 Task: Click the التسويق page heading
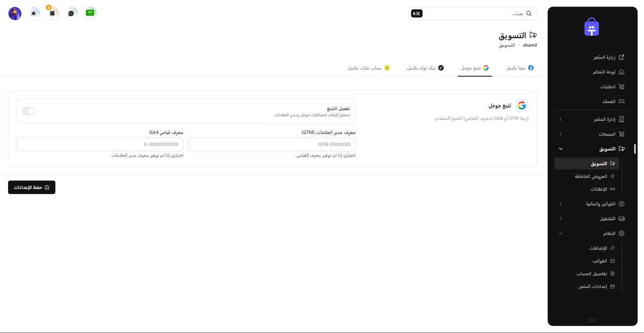(513, 35)
